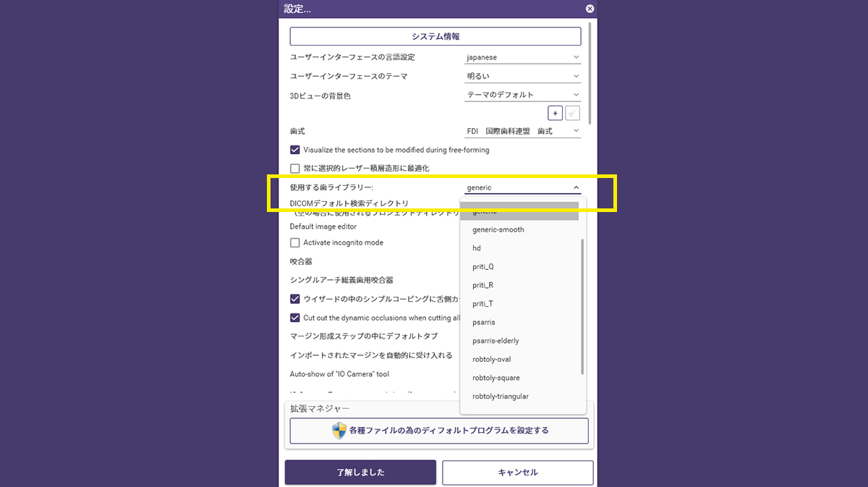The width and height of the screenshot is (868, 487).
Task: Enable 常に選択的レーザー積層造形に最適化 checkbox
Action: 295,168
